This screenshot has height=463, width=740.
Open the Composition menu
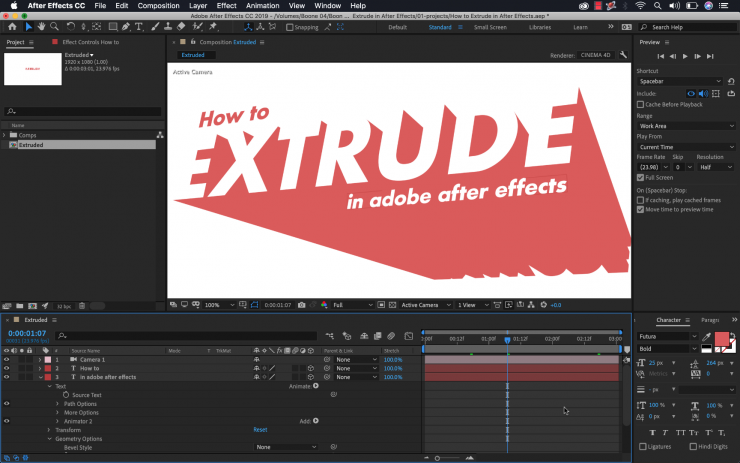158,6
